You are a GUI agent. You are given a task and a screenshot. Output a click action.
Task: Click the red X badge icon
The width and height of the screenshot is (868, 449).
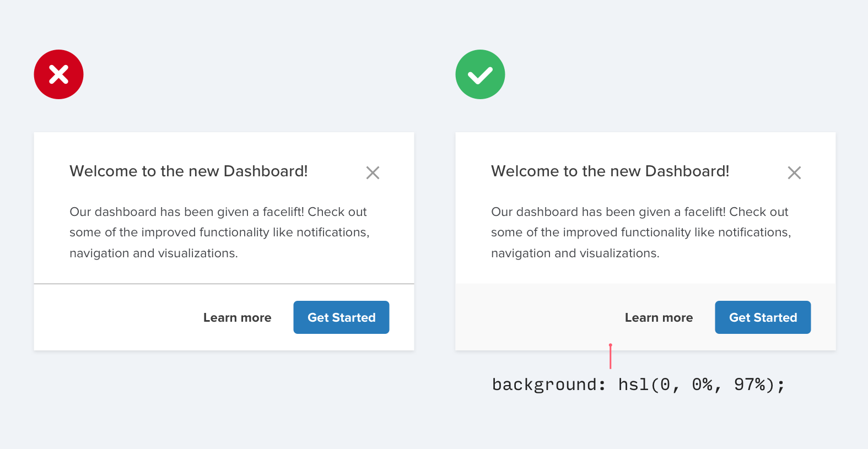[58, 74]
